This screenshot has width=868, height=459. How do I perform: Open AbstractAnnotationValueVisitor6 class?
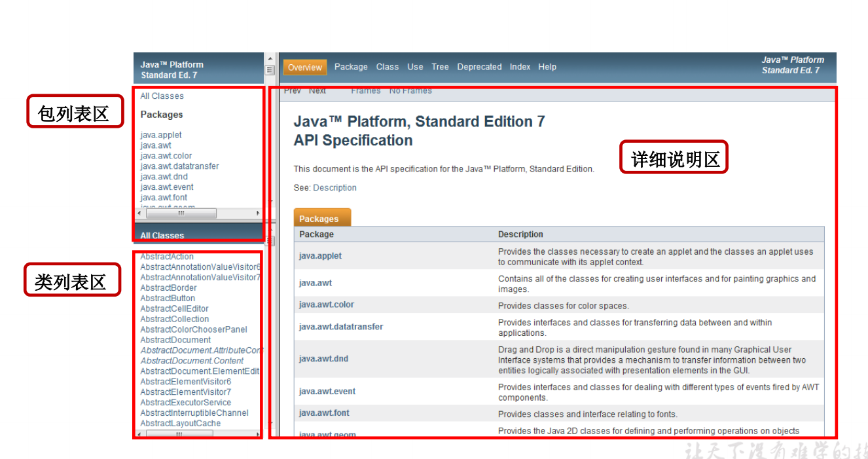(200, 267)
